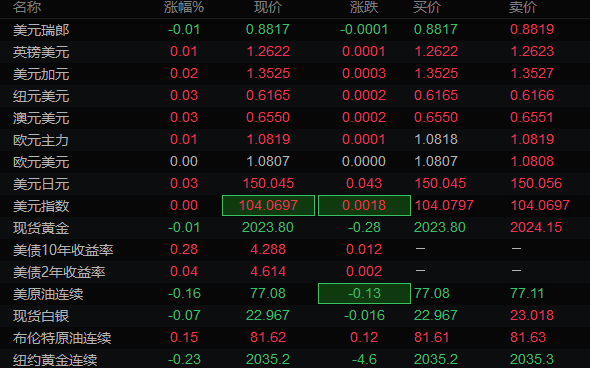The height and width of the screenshot is (368, 590).
Task: Select the 纽约黄金连续 row
Action: tap(295, 359)
